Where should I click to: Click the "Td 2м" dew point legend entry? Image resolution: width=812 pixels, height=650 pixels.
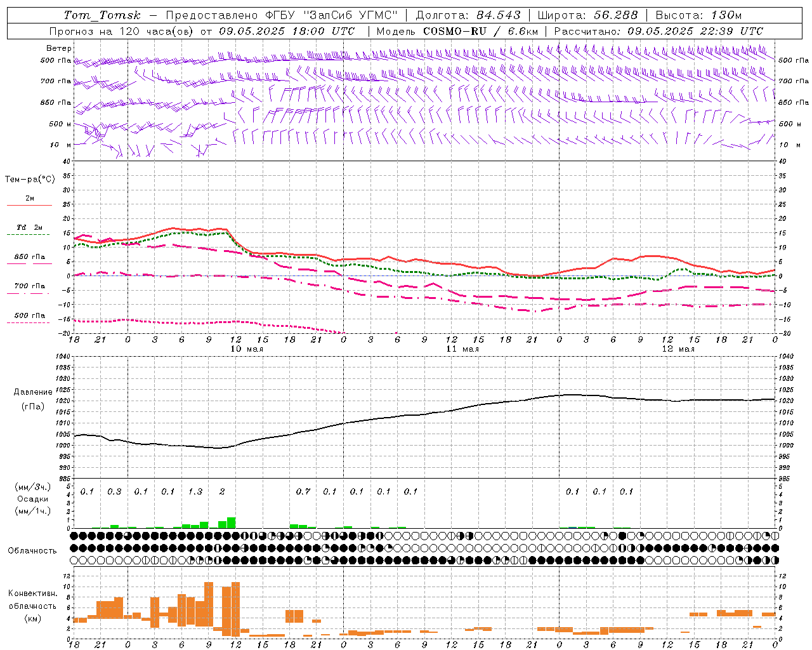tap(30, 227)
